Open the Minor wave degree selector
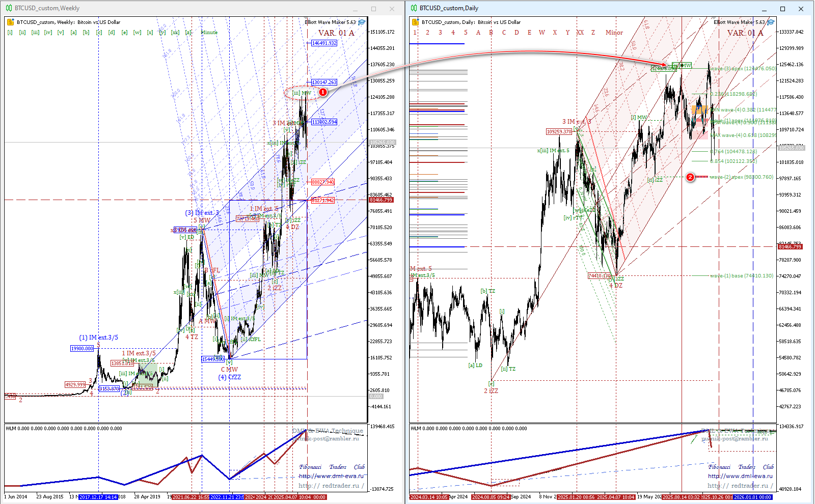The width and height of the screenshot is (815, 504). (x=614, y=33)
